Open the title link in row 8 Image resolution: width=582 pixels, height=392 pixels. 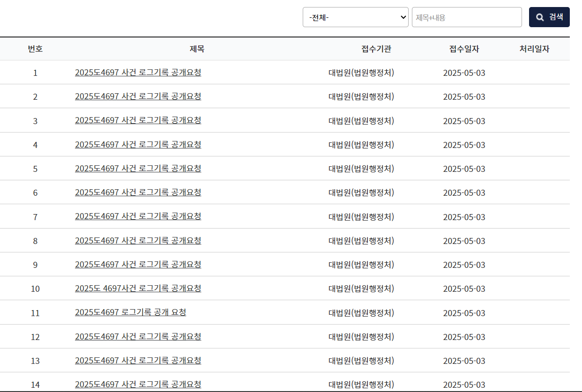138,241
